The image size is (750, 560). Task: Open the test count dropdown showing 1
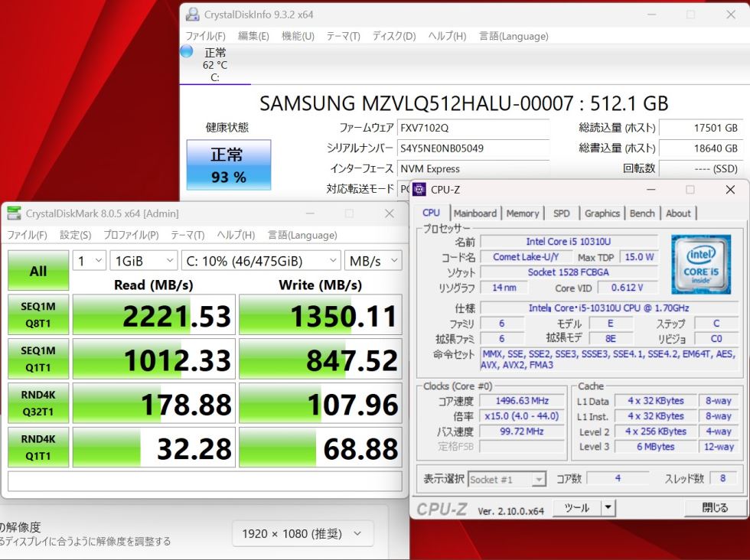(90, 261)
